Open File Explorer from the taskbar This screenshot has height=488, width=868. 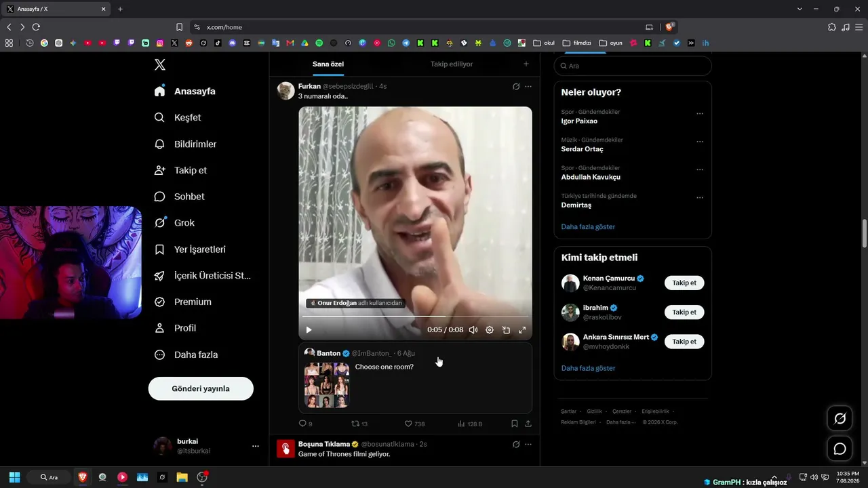coord(182,477)
